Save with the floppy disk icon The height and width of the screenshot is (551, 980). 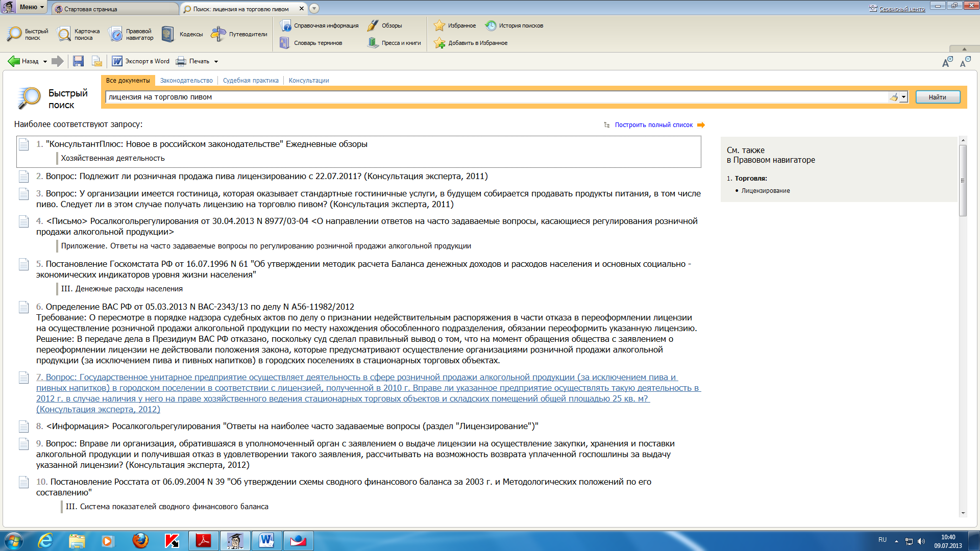tap(78, 61)
